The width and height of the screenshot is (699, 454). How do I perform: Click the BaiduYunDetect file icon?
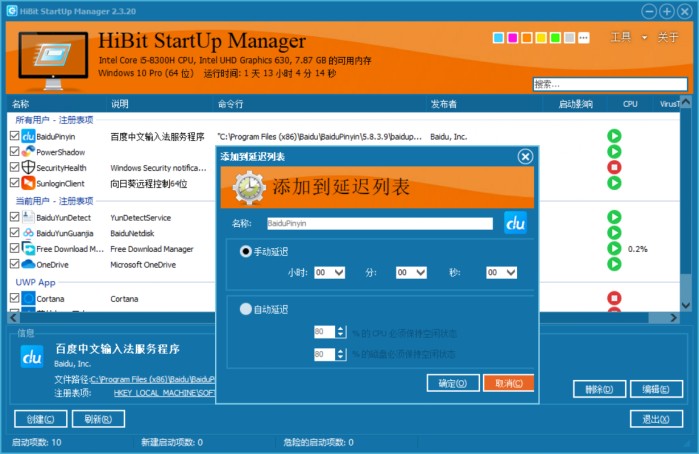coord(28,217)
